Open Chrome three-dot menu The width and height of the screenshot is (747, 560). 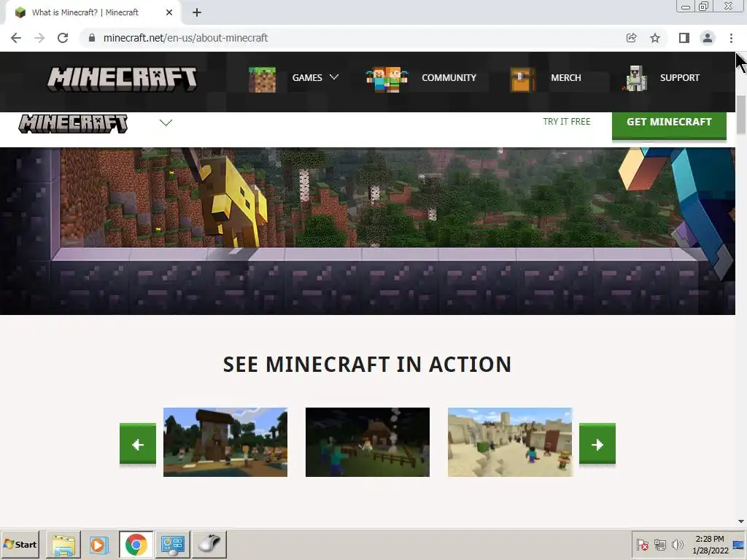click(731, 38)
